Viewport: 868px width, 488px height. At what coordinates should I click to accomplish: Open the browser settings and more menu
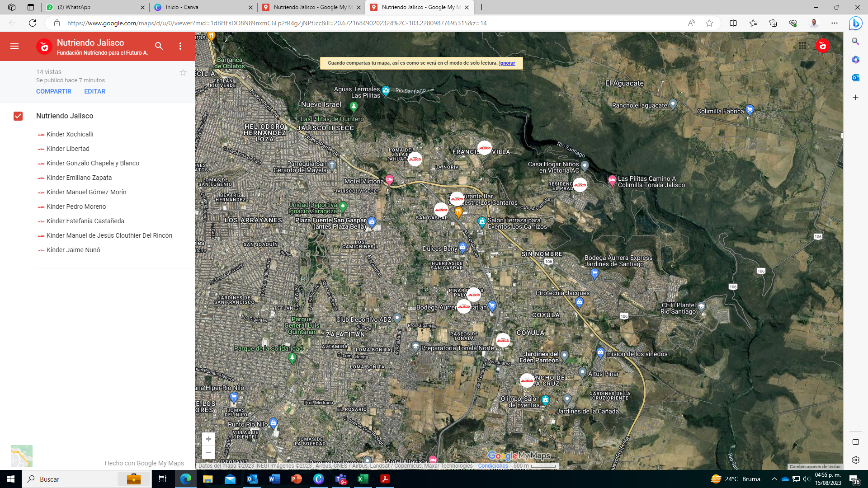pyautogui.click(x=835, y=23)
